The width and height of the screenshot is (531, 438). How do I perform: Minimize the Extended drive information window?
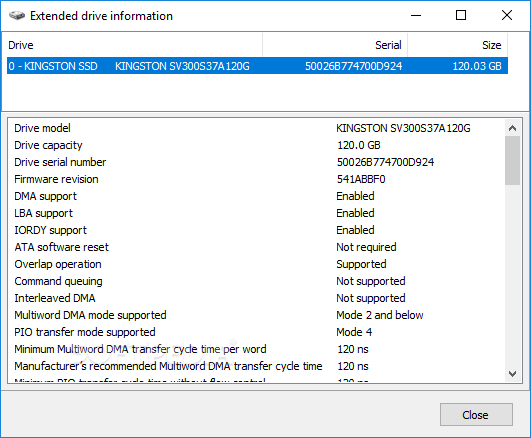click(x=416, y=15)
